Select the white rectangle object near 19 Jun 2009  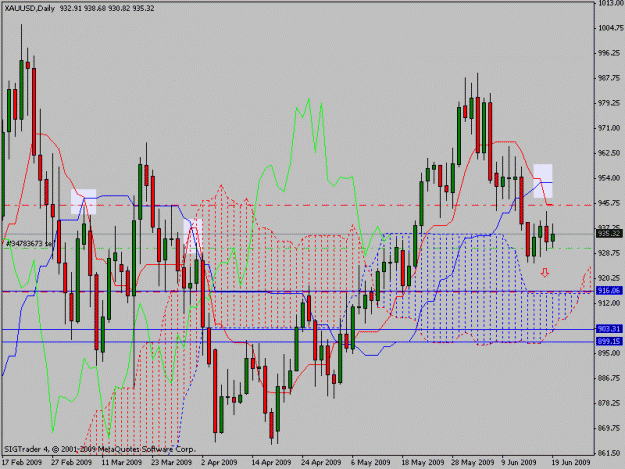(x=543, y=181)
